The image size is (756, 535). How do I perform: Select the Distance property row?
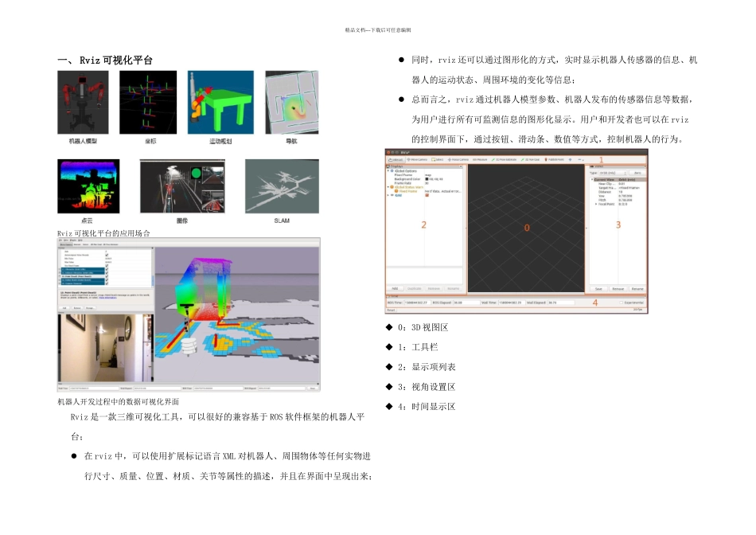[619, 192]
